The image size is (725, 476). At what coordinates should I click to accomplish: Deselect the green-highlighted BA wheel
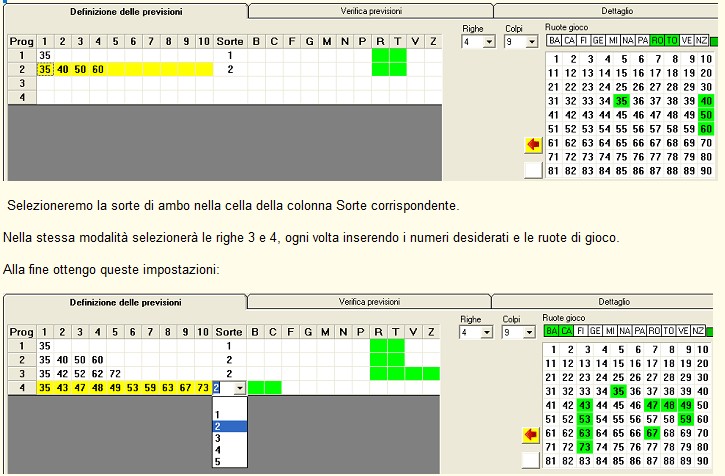click(x=553, y=331)
